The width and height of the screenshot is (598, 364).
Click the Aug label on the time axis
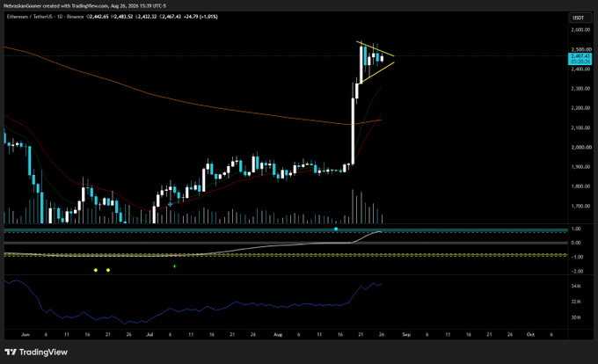278,335
